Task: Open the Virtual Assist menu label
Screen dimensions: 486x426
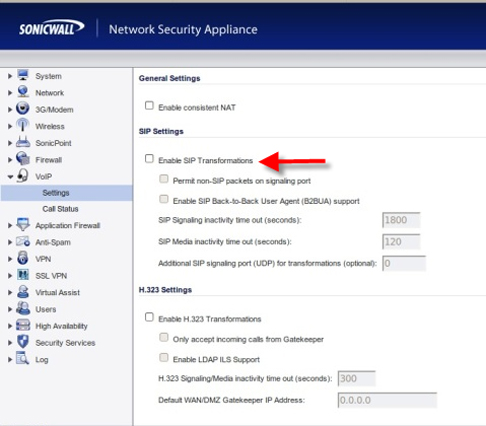Action: [x=58, y=293]
